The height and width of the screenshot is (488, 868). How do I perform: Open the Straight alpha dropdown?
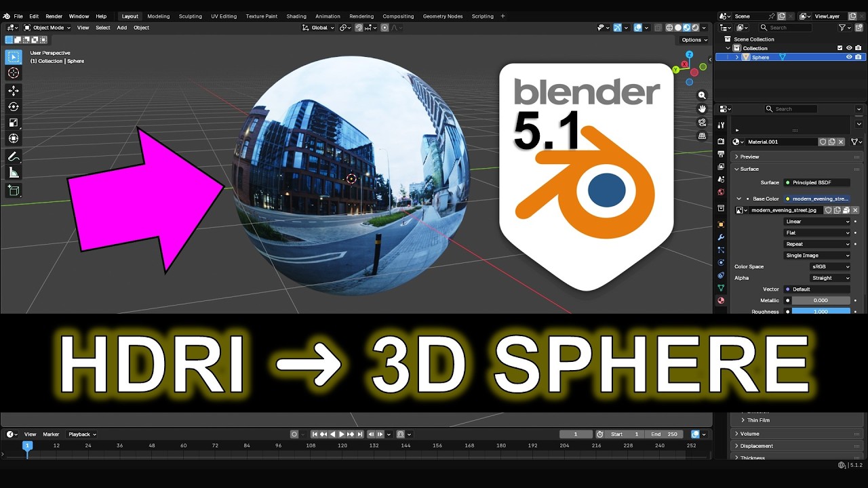[831, 278]
